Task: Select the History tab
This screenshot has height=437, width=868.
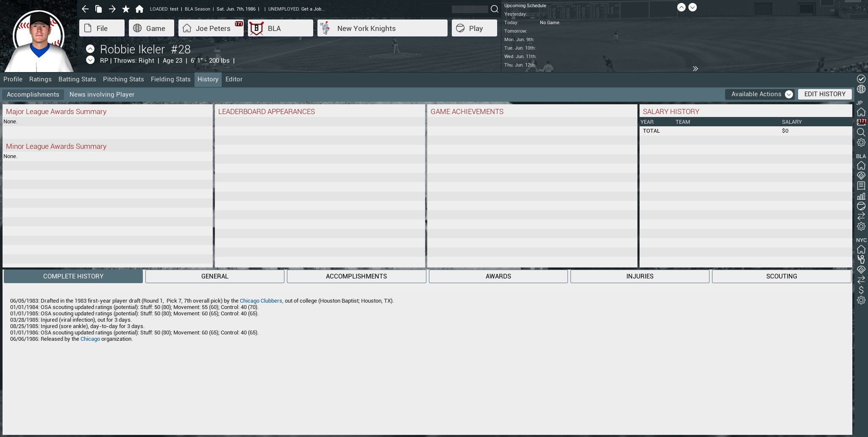Action: [208, 79]
